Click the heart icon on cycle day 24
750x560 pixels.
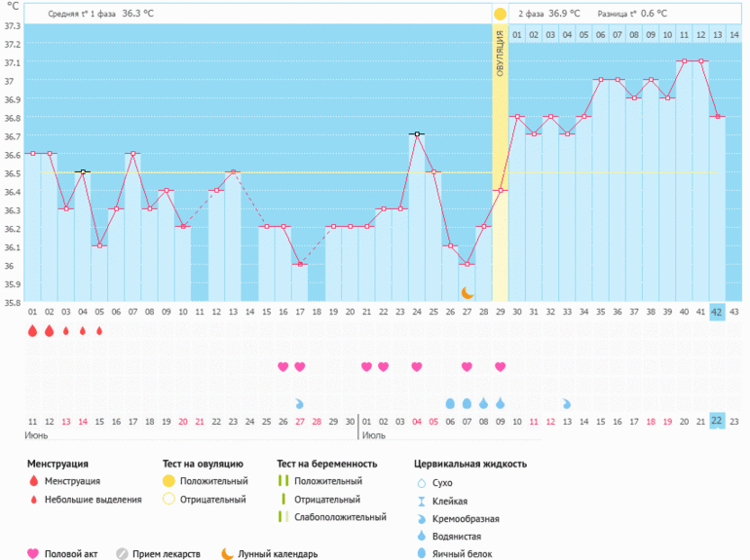click(x=417, y=367)
